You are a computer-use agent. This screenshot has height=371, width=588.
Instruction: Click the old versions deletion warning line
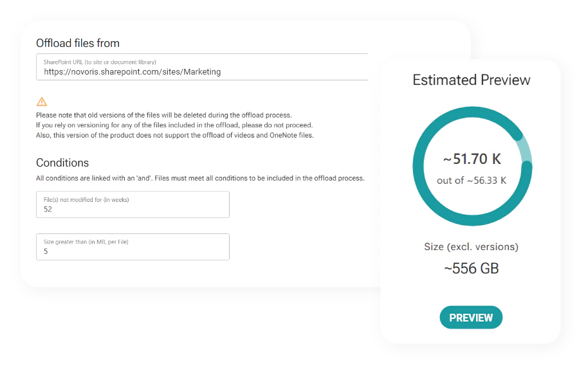tap(164, 115)
